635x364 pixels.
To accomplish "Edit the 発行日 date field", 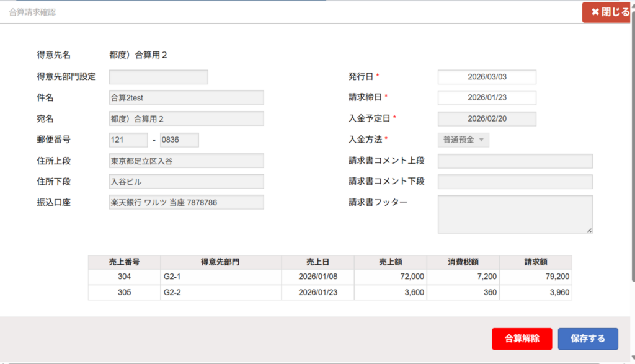I will 487,77.
